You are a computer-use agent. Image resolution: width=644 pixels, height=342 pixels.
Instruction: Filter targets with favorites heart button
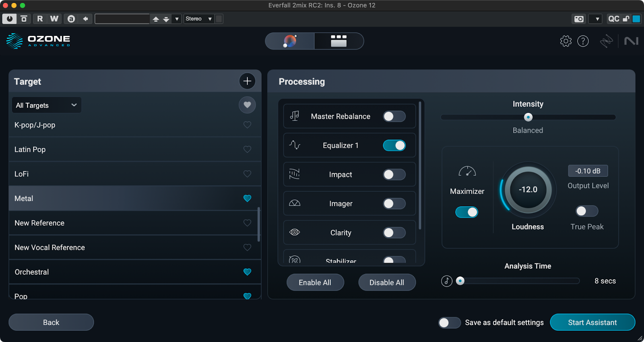point(247,105)
